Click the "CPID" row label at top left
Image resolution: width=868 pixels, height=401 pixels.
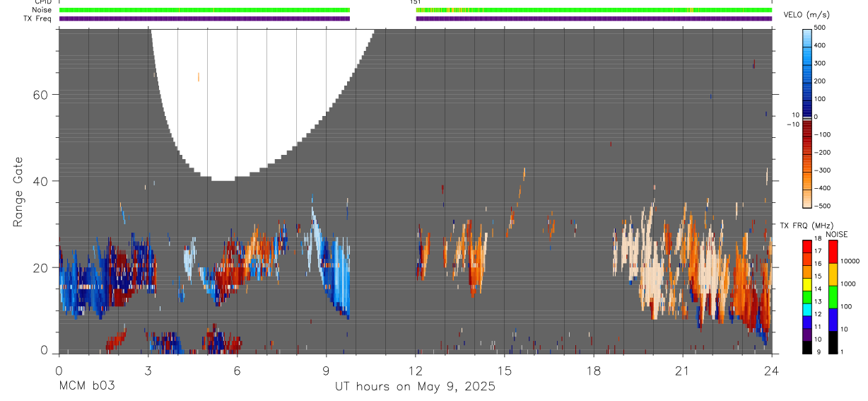point(43,3)
